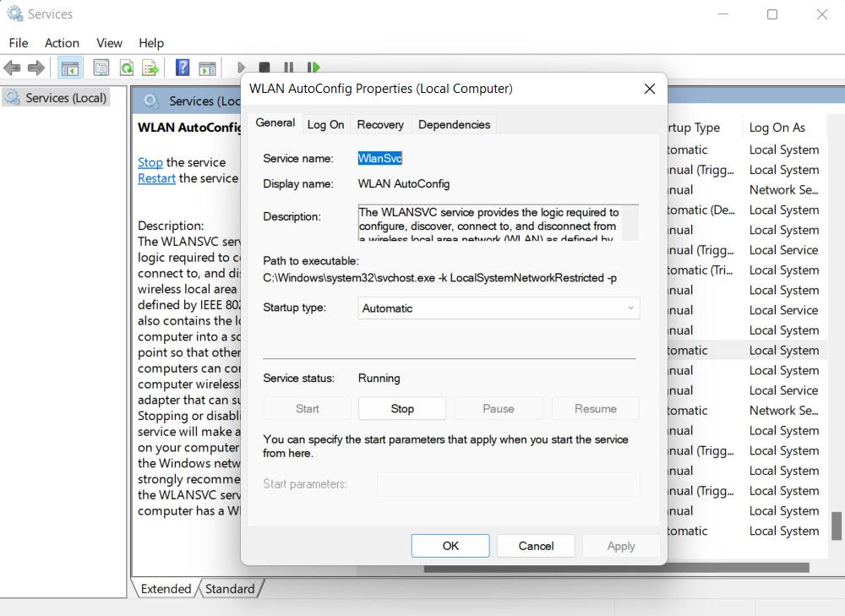Open the Help toolbar icon

(183, 68)
